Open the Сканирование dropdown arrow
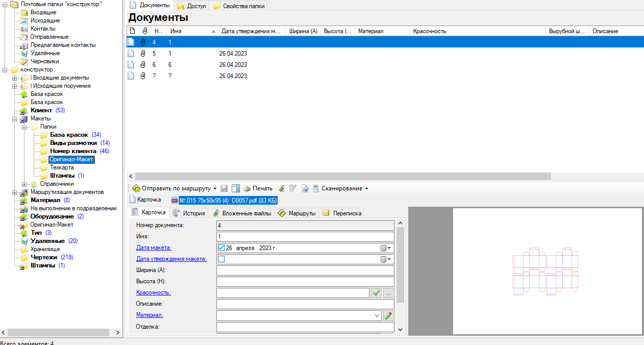This screenshot has width=644, height=345. click(366, 188)
